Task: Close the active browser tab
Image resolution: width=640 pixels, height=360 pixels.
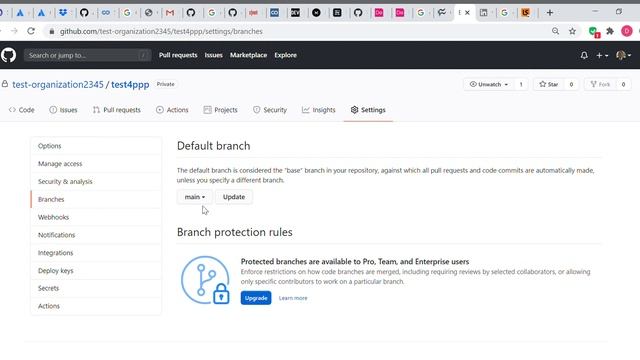Action: coord(467,13)
